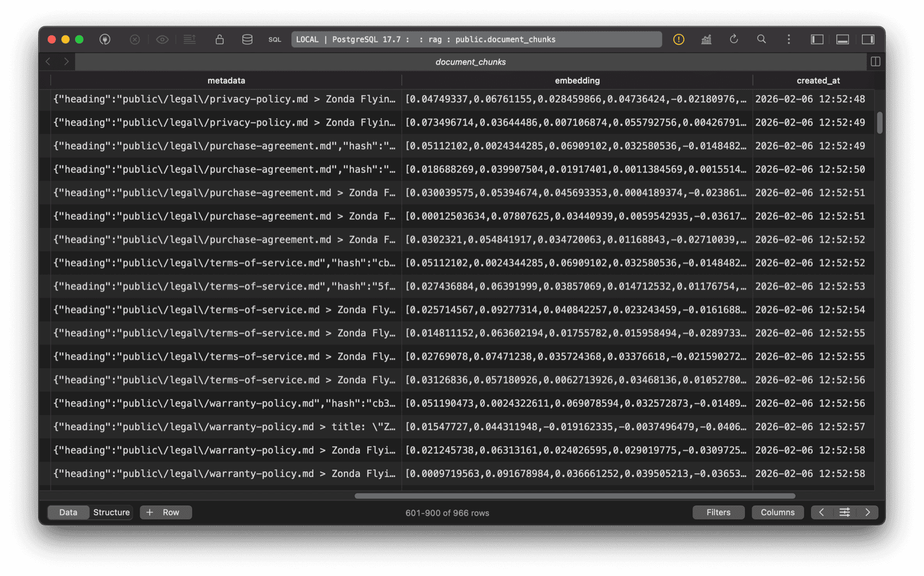Open the pagination limit settings sliders
924x576 pixels.
coord(845,512)
